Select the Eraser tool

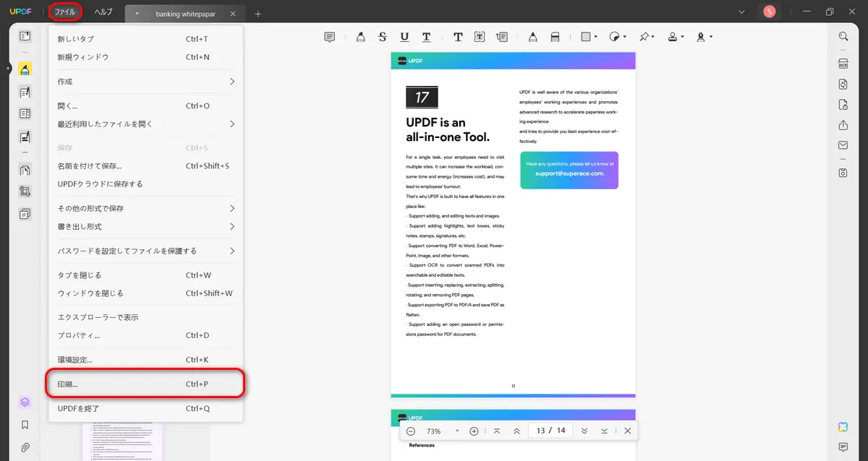[555, 37]
